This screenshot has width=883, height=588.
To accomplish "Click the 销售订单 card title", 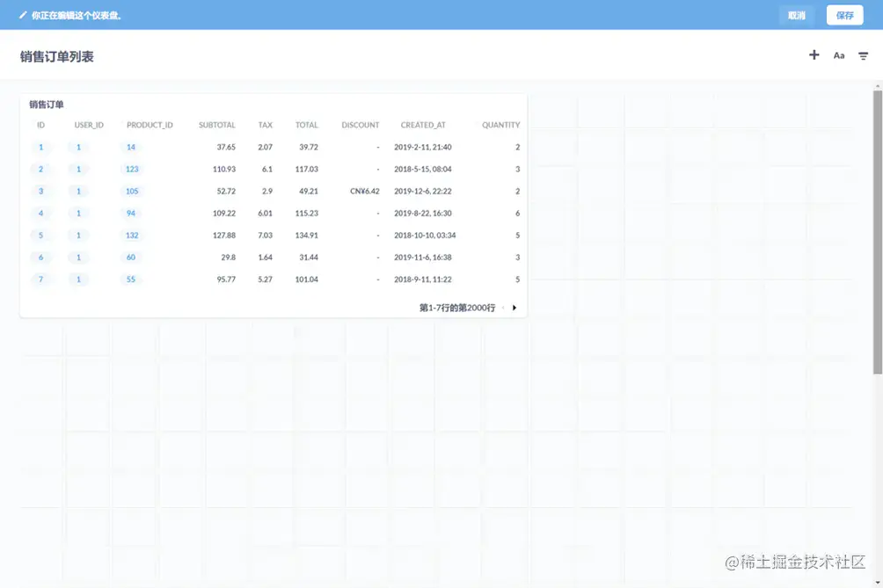I will 47,105.
